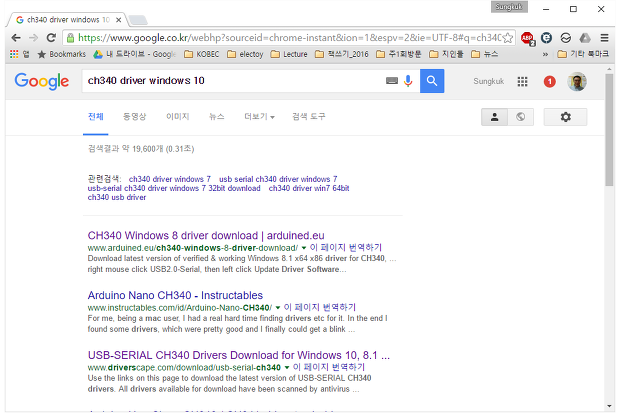The width and height of the screenshot is (620, 417).
Task: Click the Google logo
Action: 42,81
